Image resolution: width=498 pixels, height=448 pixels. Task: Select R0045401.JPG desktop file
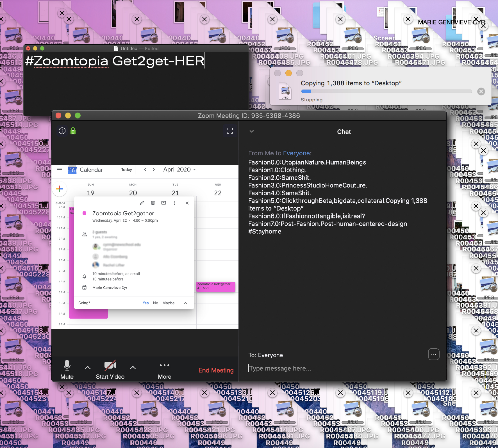tap(345, 56)
